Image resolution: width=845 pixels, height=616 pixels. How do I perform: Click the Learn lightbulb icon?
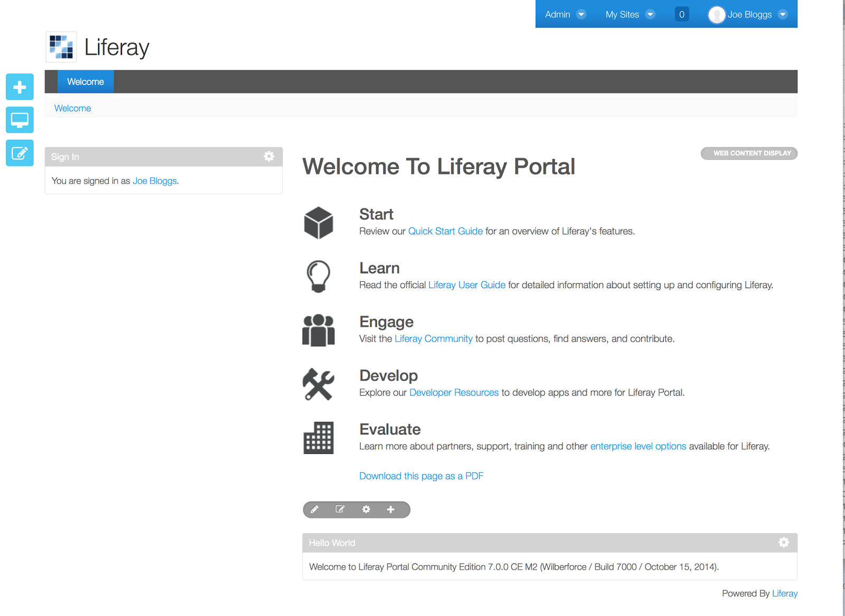[x=318, y=276]
